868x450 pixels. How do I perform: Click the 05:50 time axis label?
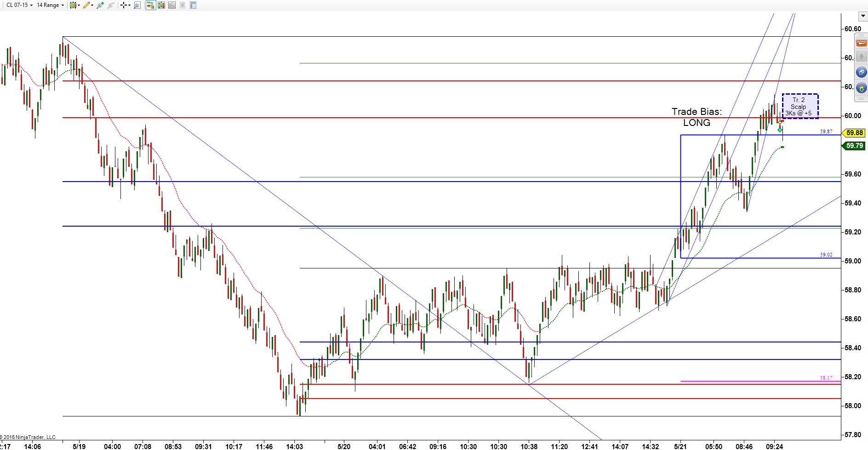714,446
